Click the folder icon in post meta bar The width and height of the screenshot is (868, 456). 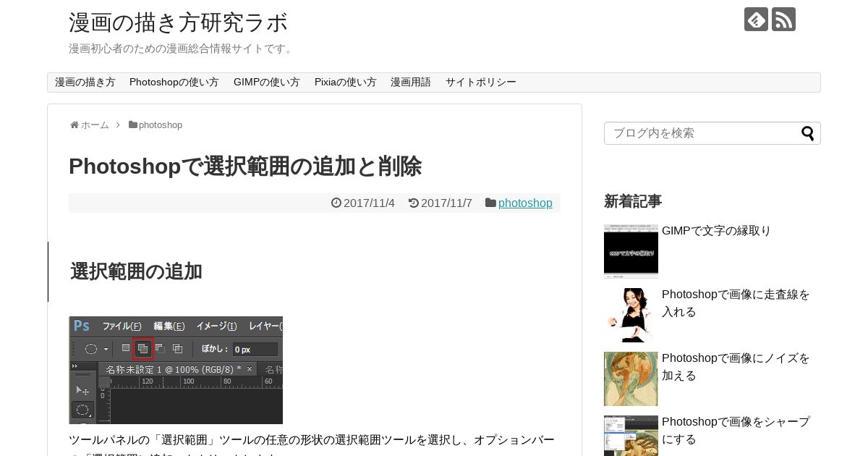(x=490, y=203)
